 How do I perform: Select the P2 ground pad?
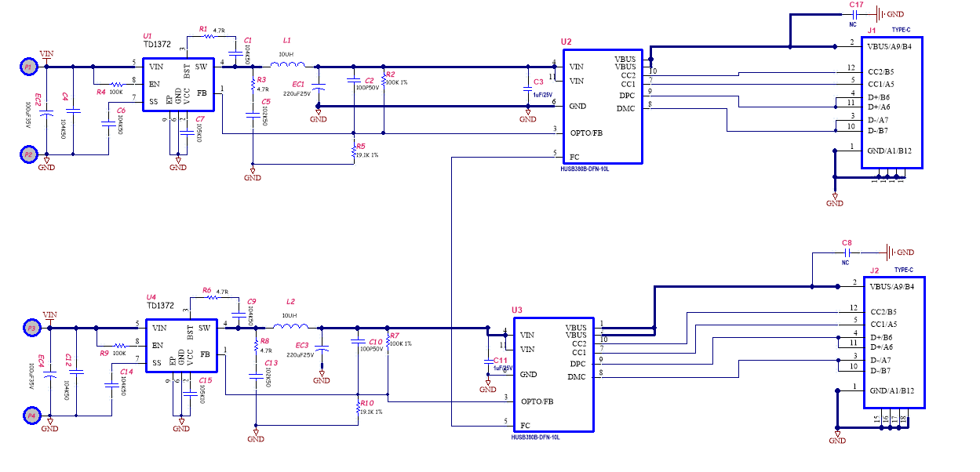28,154
